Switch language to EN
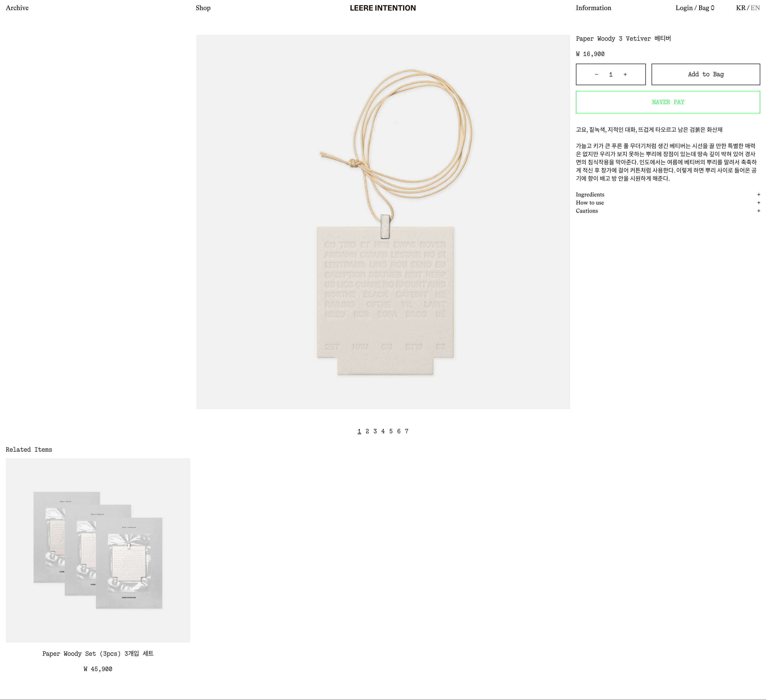 (x=755, y=8)
